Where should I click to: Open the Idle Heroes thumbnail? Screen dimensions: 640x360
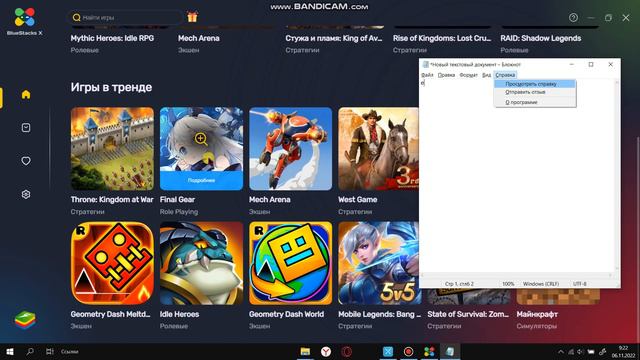click(x=201, y=263)
